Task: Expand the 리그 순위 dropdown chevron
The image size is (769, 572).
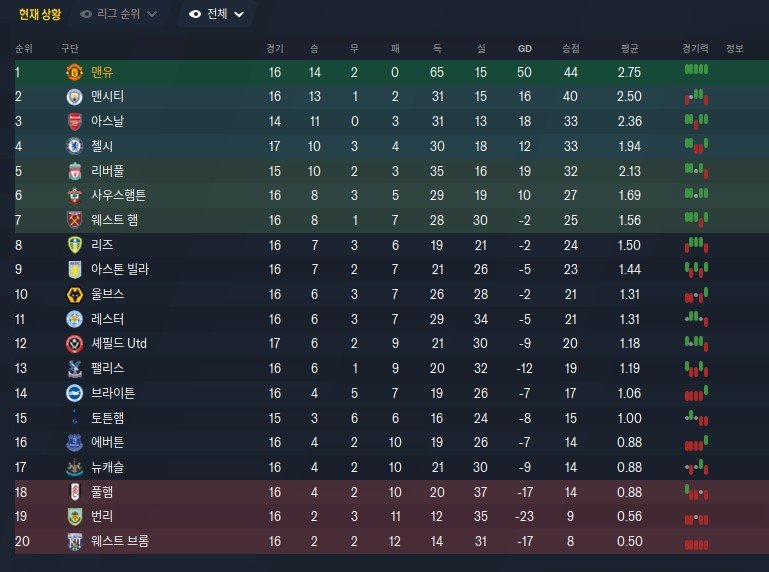Action: 152,14
